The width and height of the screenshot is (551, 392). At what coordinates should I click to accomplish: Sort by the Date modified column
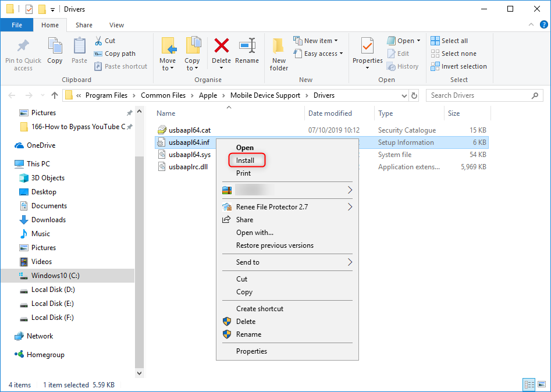(x=330, y=113)
